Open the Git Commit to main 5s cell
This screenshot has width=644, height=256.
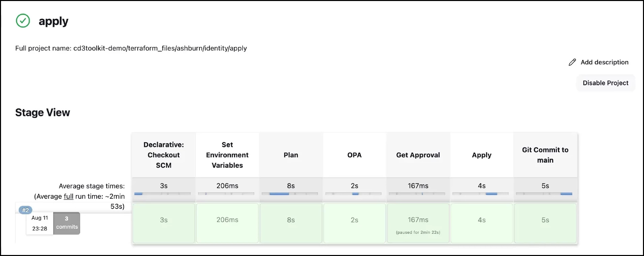pyautogui.click(x=545, y=223)
